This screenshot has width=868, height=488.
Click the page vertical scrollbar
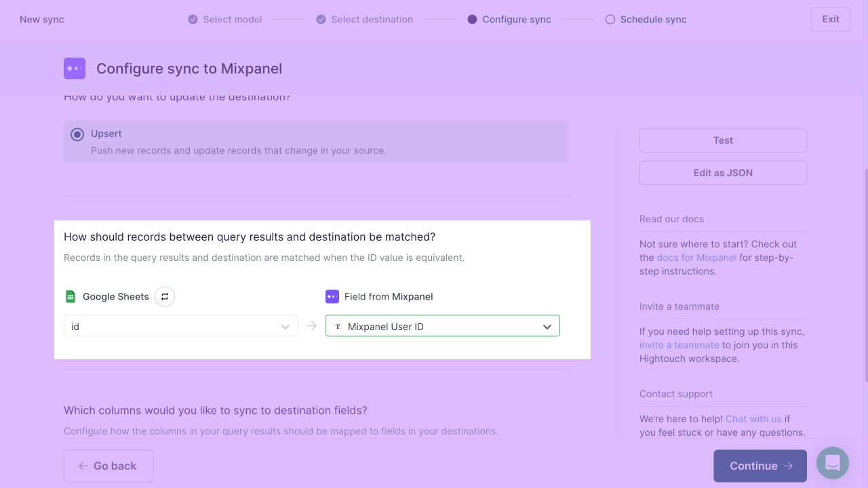pos(865,274)
